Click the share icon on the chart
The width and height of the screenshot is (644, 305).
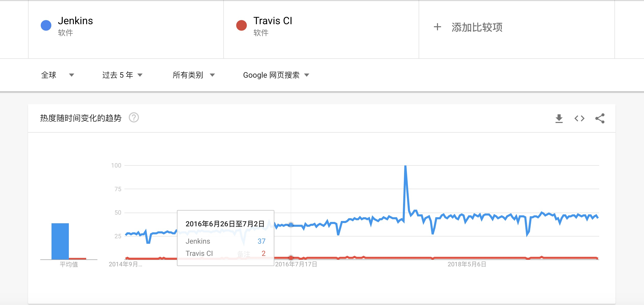tap(600, 118)
